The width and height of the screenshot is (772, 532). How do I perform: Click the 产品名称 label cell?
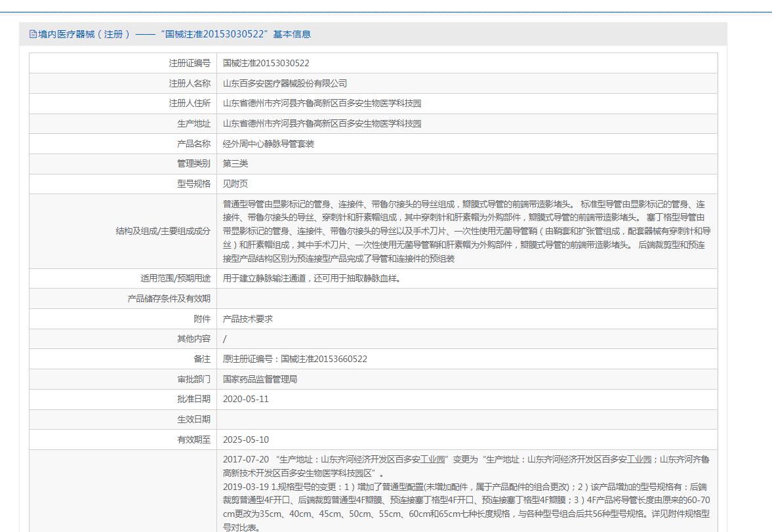pos(123,144)
